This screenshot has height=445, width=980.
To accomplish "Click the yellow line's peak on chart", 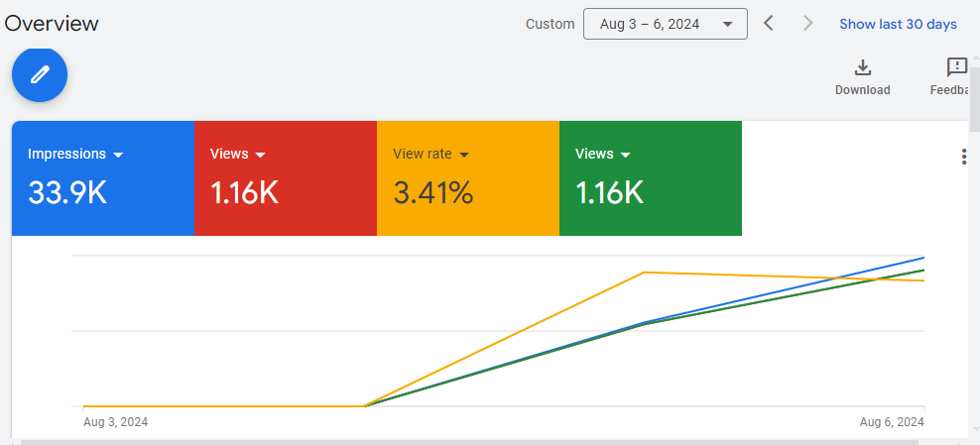I will pos(645,272).
